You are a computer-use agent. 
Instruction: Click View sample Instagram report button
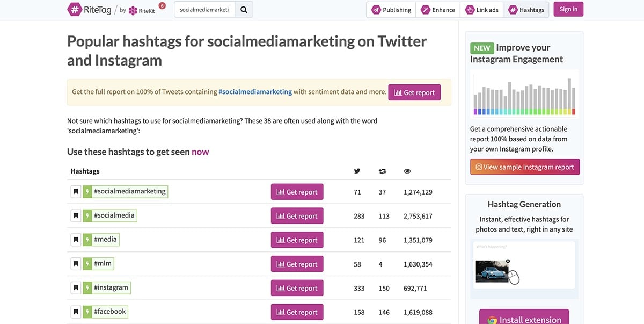(x=525, y=167)
